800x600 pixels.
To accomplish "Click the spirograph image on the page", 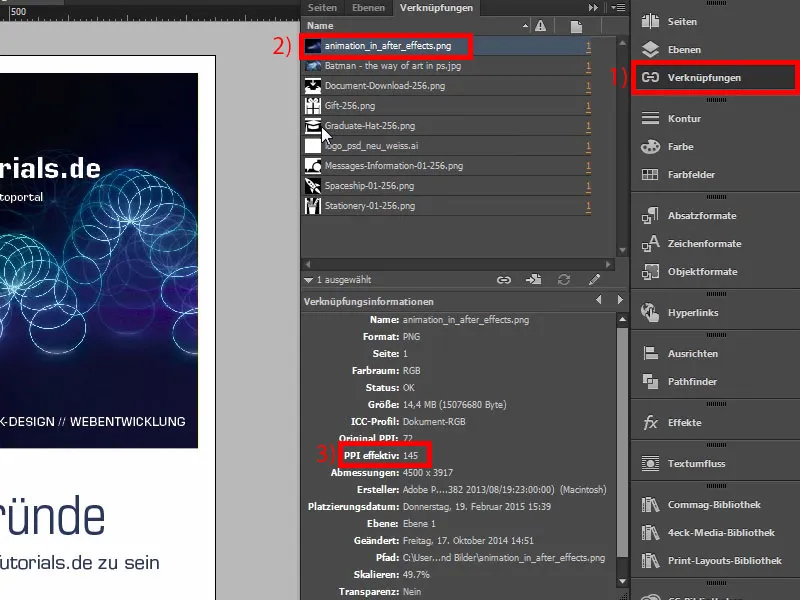I will pyautogui.click(x=99, y=260).
